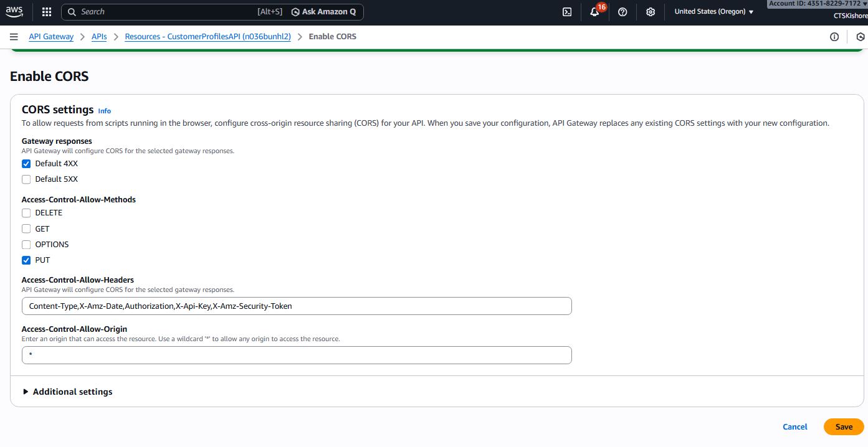Toggle the hamburger side navigation menu
Viewport: 868px width, 447px height.
14,37
